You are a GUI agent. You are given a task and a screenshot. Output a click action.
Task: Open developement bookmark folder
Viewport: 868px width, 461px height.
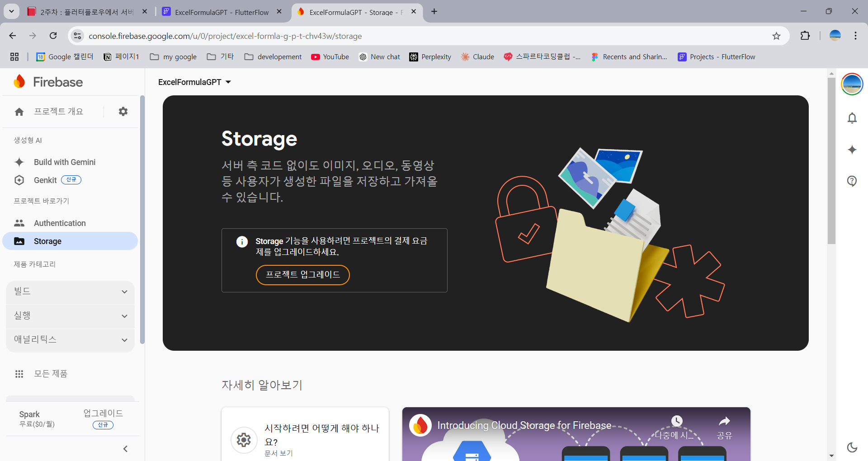273,57
